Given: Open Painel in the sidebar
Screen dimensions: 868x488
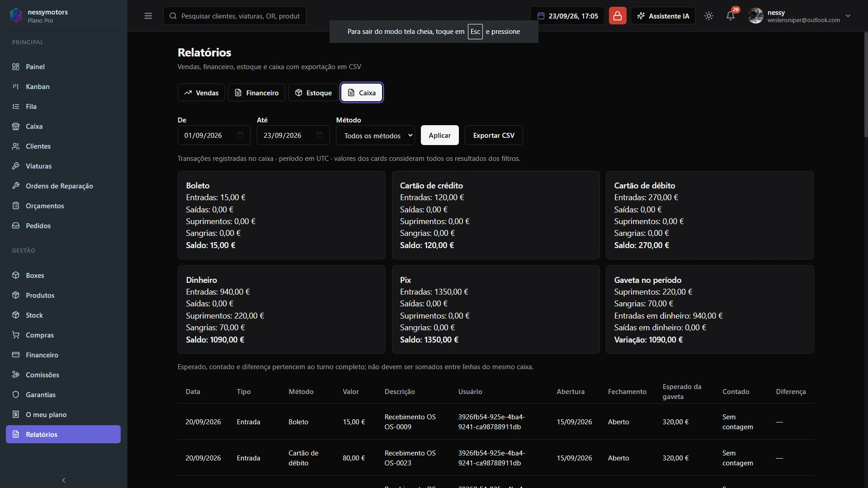Looking at the screenshot, I should click(x=63, y=67).
